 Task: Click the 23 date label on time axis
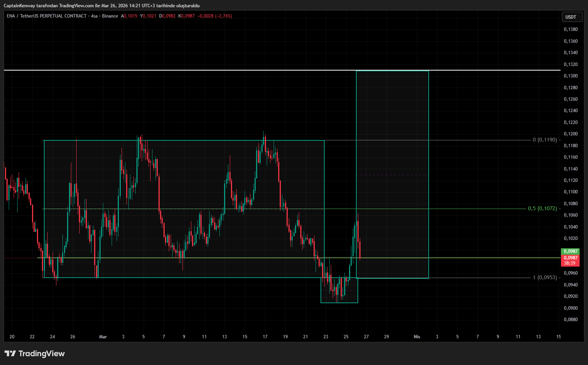point(326,337)
